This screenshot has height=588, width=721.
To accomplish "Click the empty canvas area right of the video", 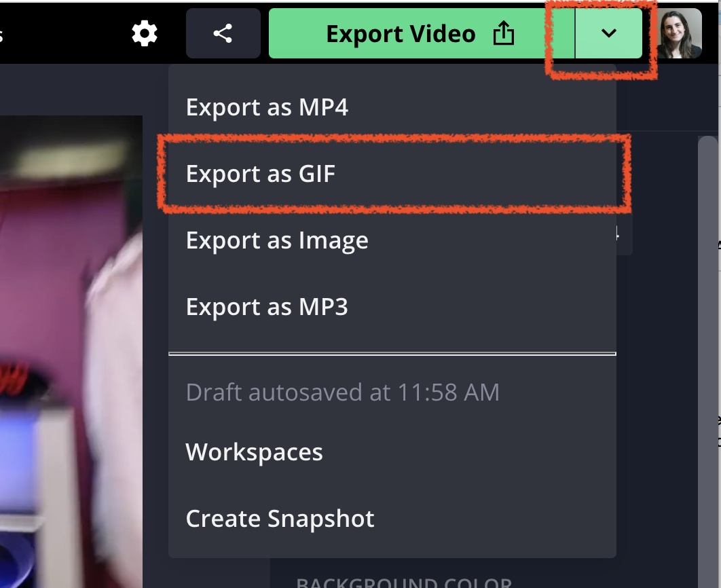I will click(x=155, y=339).
